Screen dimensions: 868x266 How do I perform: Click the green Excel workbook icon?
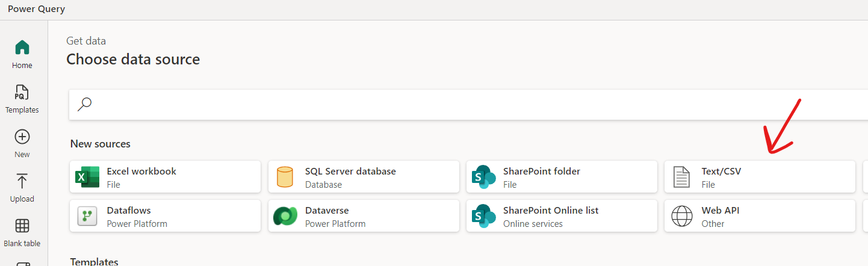coord(87,177)
